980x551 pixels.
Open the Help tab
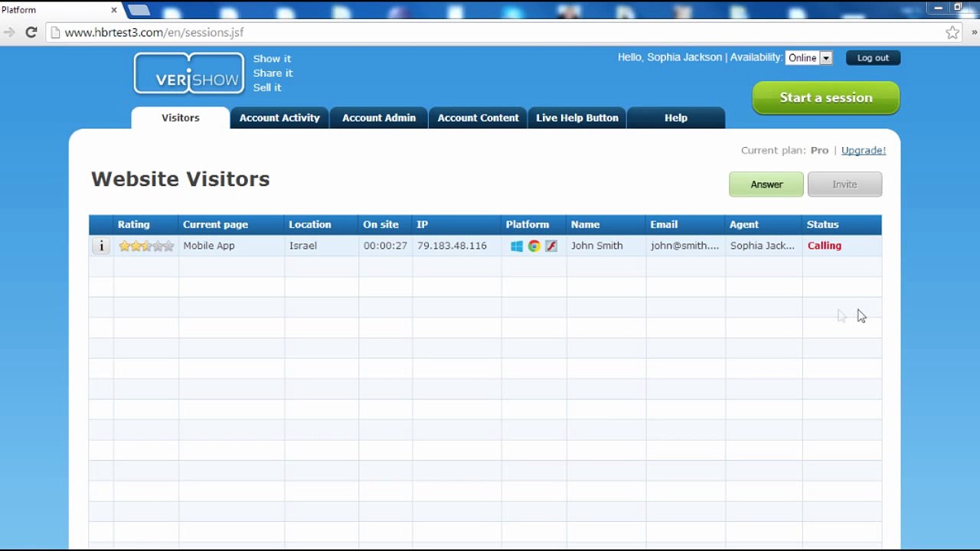click(x=676, y=118)
